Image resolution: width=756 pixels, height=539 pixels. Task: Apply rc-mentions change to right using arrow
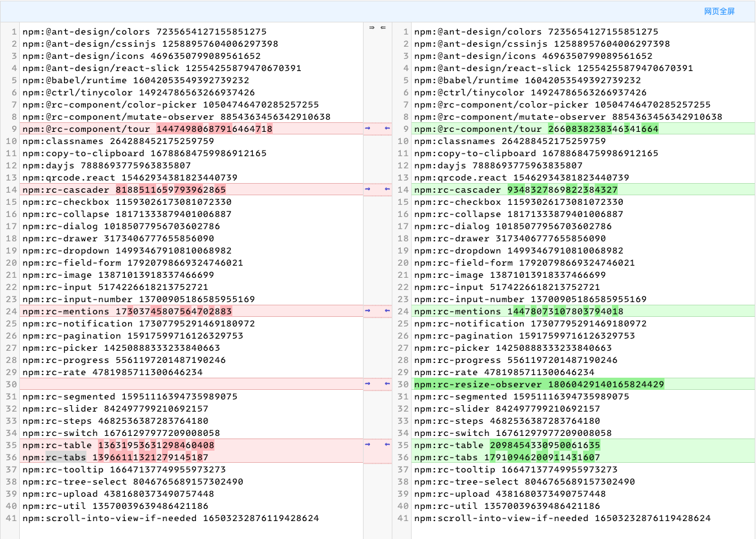(368, 311)
